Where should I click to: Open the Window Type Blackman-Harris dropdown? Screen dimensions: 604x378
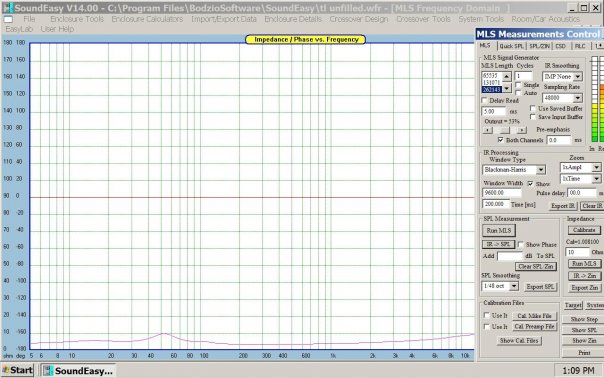[x=541, y=170]
